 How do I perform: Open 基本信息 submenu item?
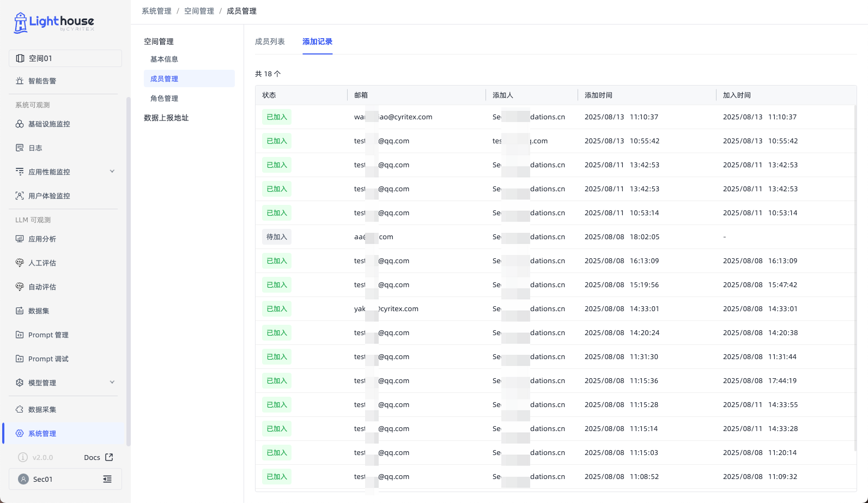tap(189, 59)
